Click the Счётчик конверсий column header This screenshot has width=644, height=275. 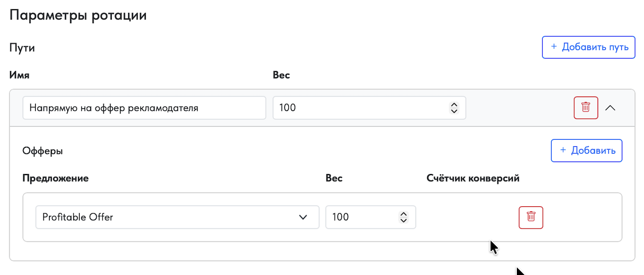[x=473, y=178]
